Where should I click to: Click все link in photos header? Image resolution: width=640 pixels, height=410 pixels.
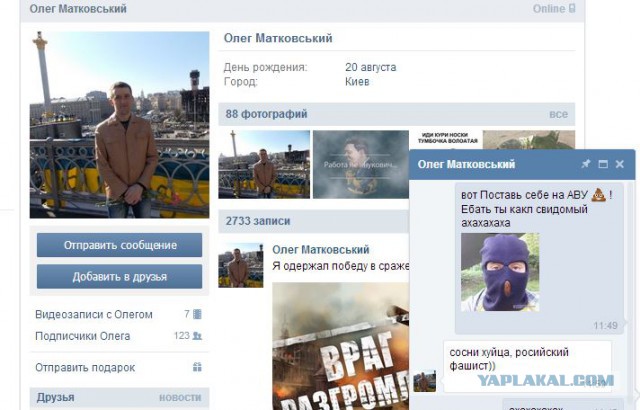(558, 114)
